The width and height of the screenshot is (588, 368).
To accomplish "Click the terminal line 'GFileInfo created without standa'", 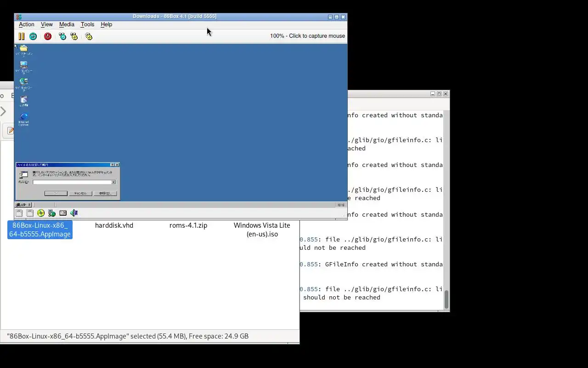I will click(x=384, y=264).
